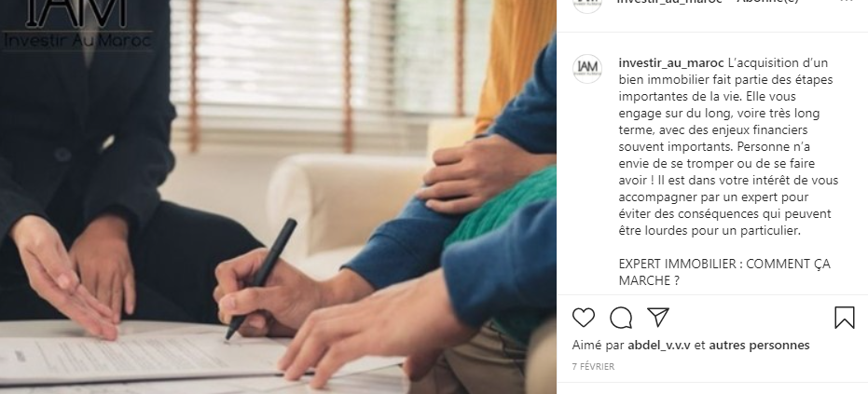Click the caption paragraph about acquisition immobilier
Screen dimensions: 868x394
[728, 146]
